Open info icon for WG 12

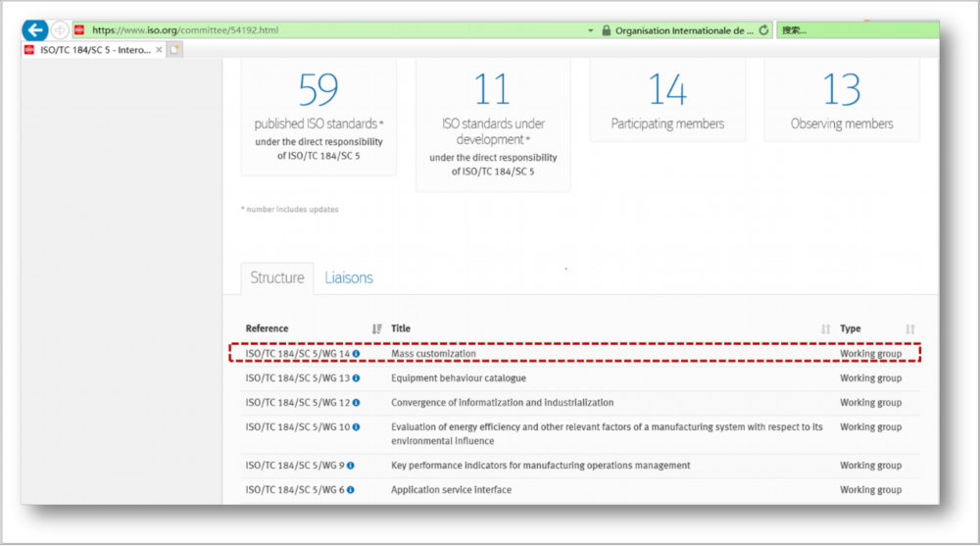click(x=357, y=403)
